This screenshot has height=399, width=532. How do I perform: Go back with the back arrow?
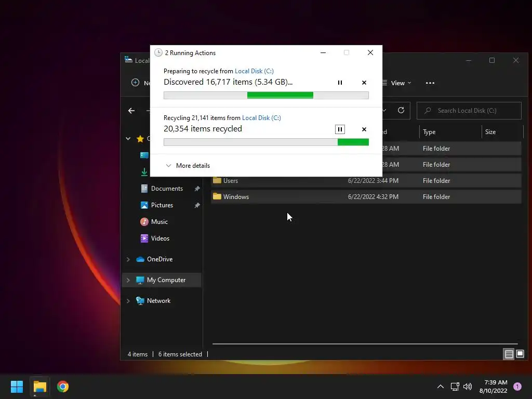131,111
